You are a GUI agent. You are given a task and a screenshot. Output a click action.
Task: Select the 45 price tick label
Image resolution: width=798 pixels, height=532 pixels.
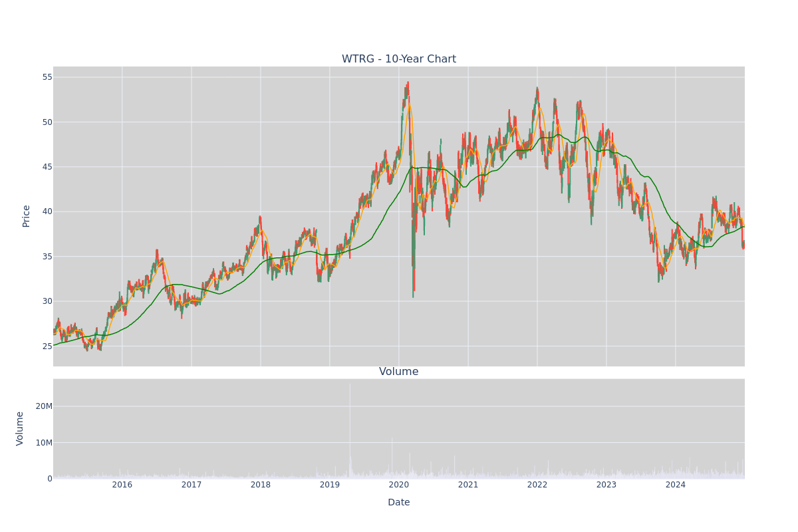pos(47,167)
